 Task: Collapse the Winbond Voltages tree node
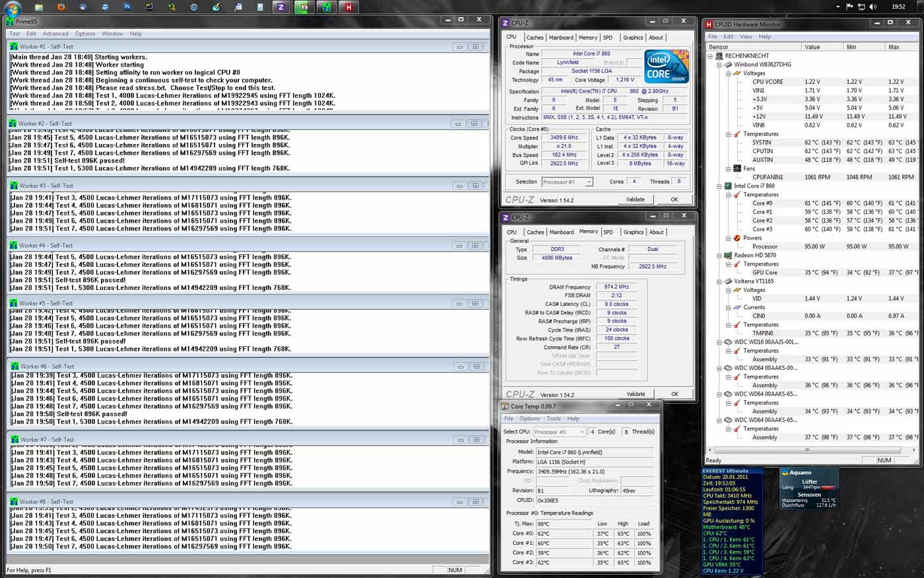pyautogui.click(x=729, y=73)
